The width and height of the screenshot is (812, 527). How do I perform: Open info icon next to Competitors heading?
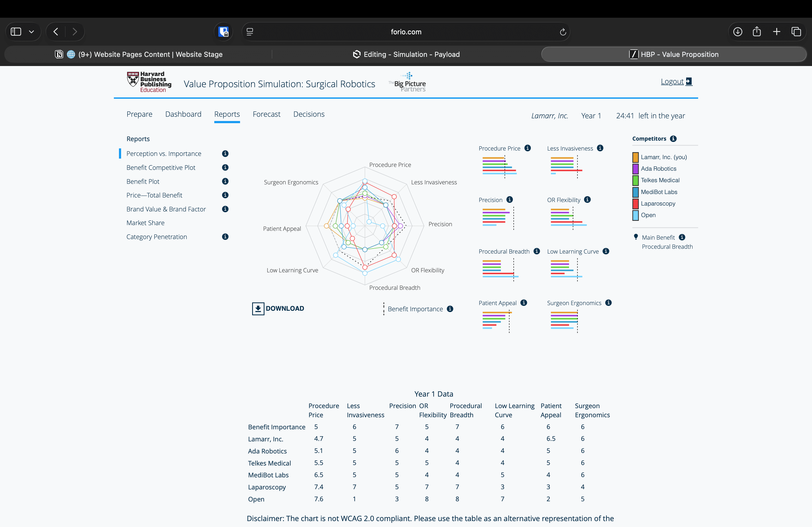pyautogui.click(x=673, y=139)
